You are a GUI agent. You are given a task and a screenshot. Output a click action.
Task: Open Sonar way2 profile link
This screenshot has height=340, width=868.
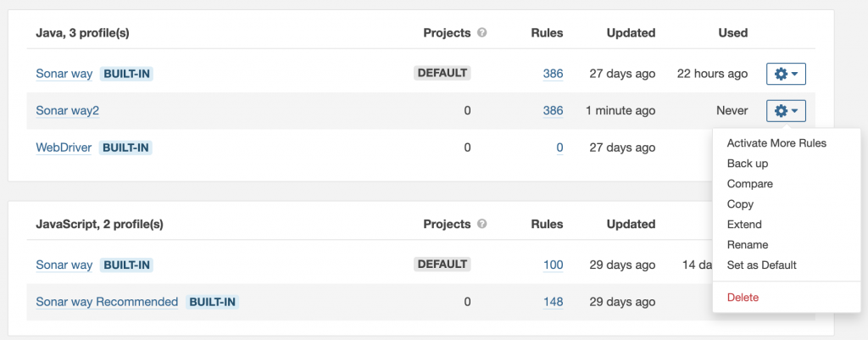[68, 110]
